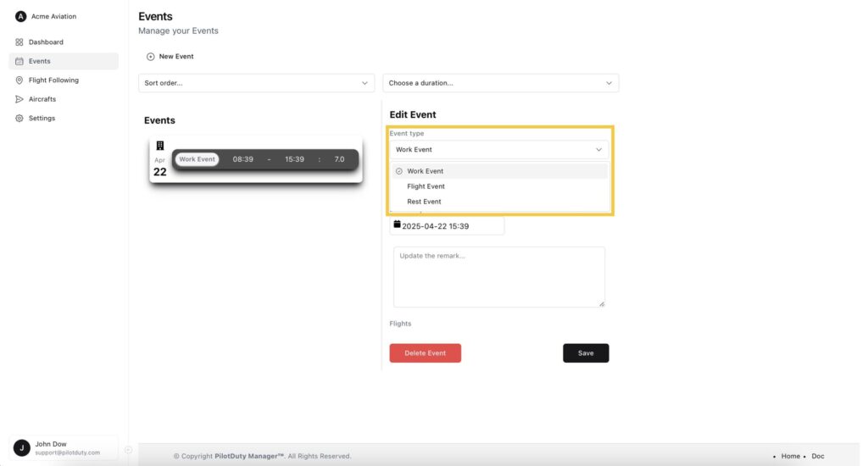Click the 2025-04-22 15:39 date field

(x=447, y=226)
